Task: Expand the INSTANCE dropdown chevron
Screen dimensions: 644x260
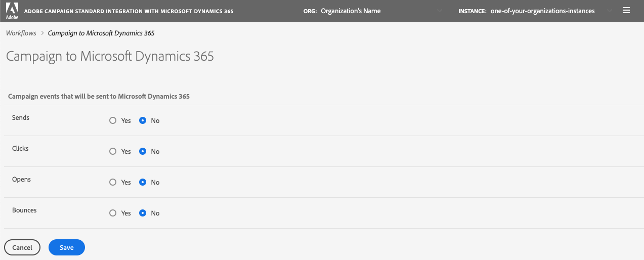Action: coord(609,11)
